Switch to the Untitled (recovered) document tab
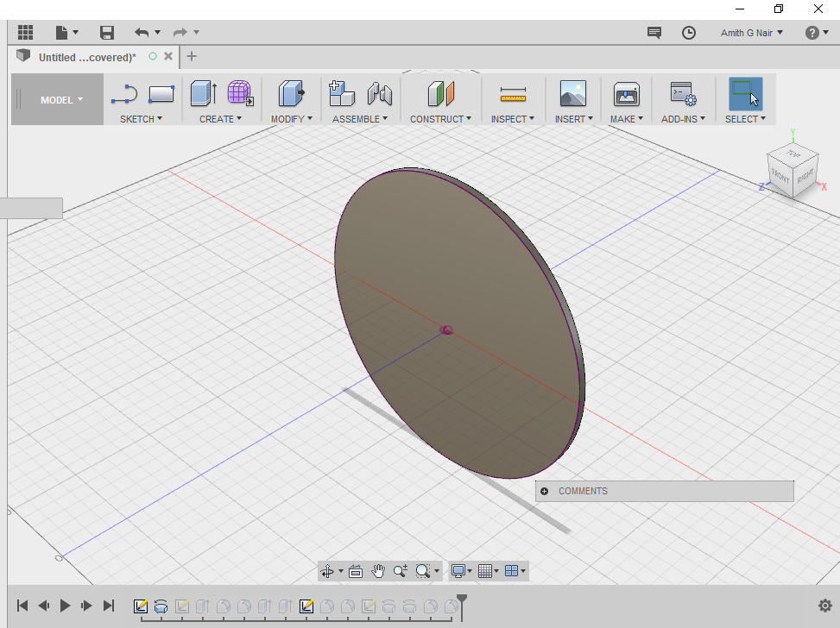Viewport: 840px width, 628px height. [x=87, y=57]
